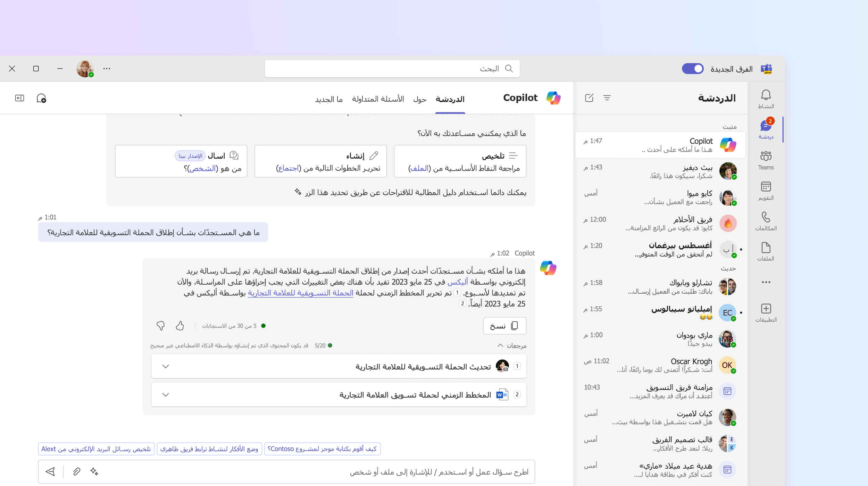The height and width of the screenshot is (486, 868).
Task: Click the new Copilot chat bubble icon
Action: click(x=41, y=98)
